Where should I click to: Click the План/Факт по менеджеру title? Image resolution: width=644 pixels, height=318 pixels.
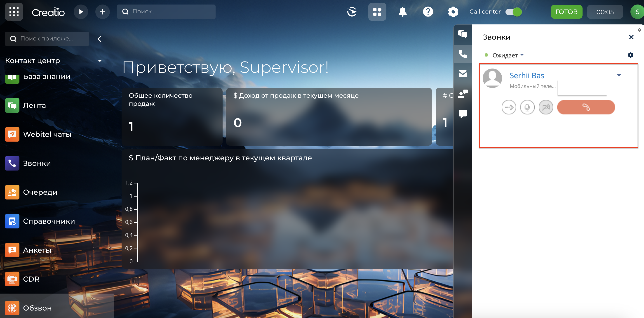pos(220,158)
